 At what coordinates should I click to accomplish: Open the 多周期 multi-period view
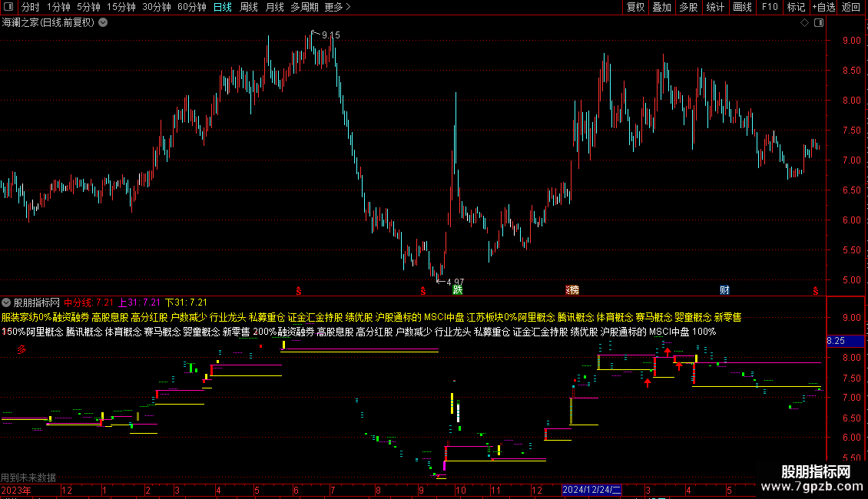(x=304, y=7)
